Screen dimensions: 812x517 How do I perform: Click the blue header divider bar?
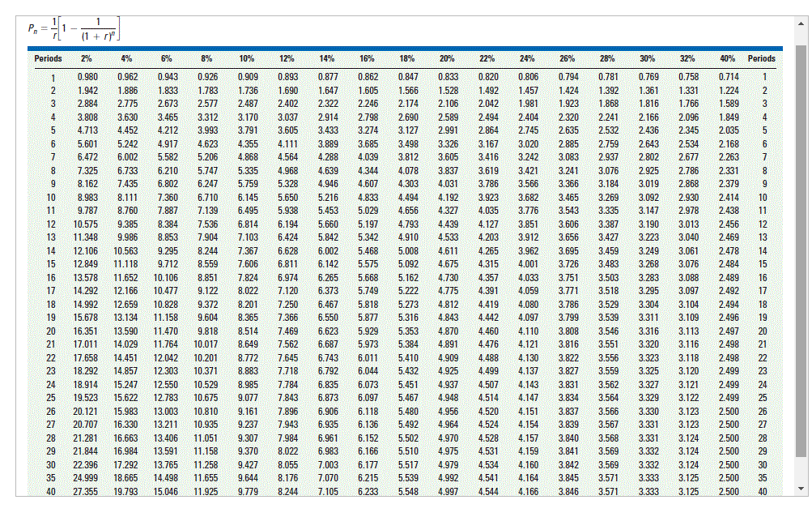(x=405, y=47)
